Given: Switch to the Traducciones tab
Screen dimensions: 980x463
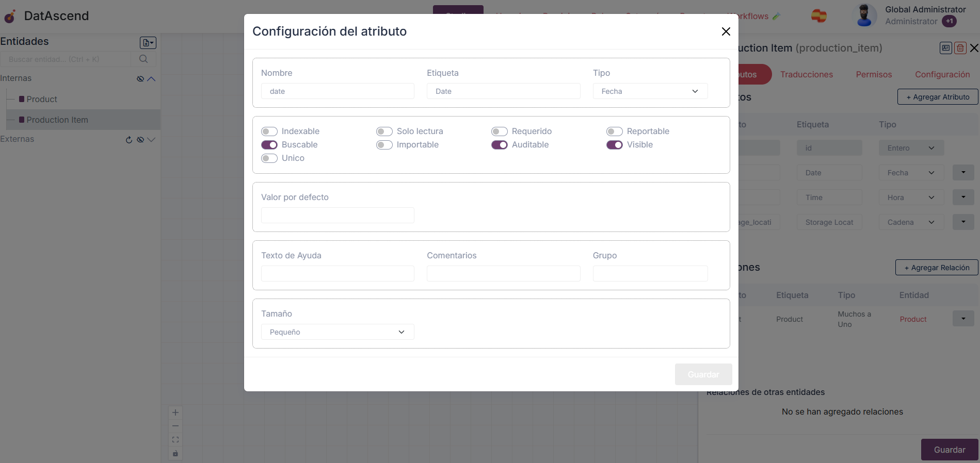Looking at the screenshot, I should click(807, 75).
